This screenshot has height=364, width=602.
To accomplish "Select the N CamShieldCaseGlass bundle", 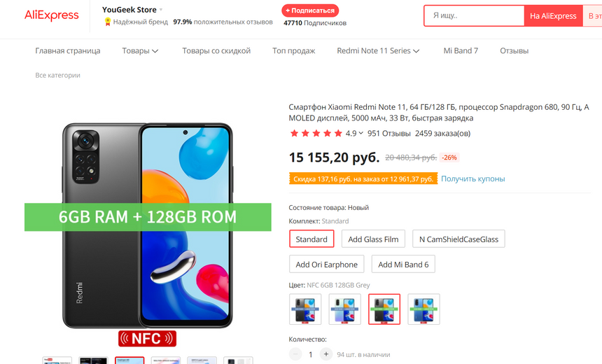I will (x=458, y=239).
